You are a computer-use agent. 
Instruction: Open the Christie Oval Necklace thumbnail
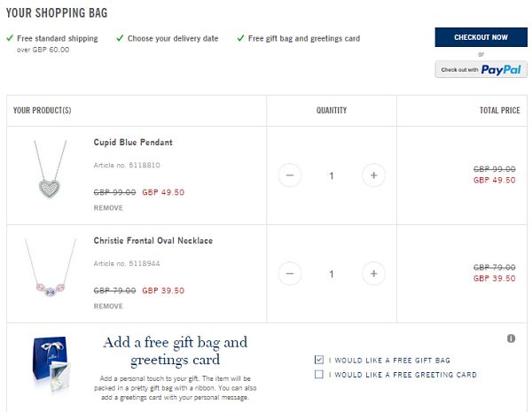pos(50,268)
